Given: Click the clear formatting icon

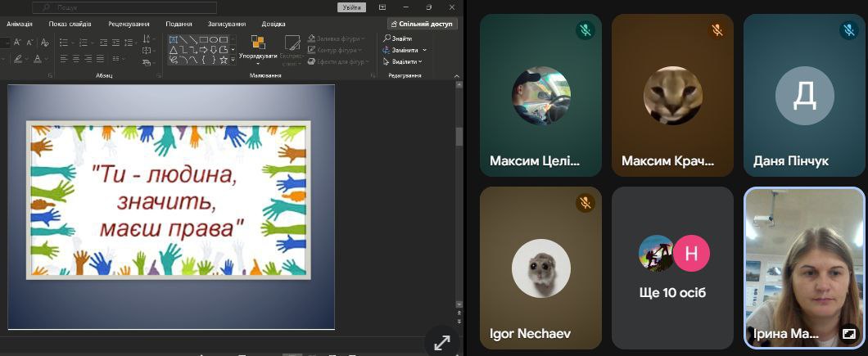Looking at the screenshot, I should click(x=45, y=42).
